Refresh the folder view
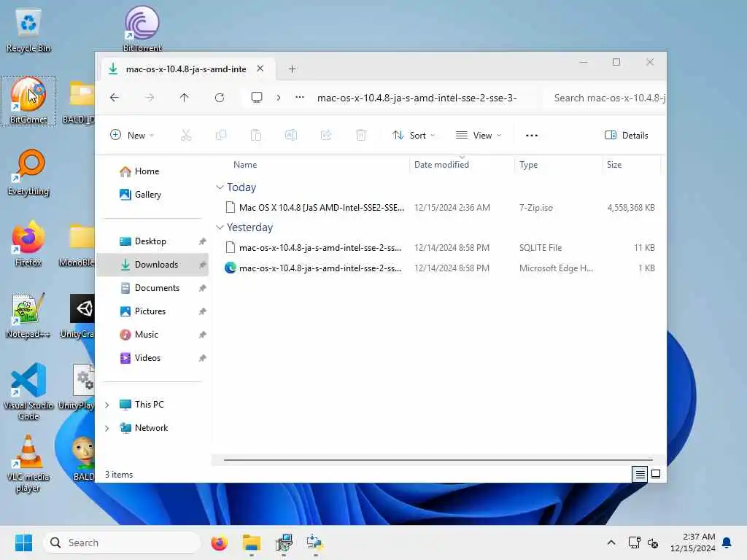Viewport: 747px width, 560px height. (x=220, y=98)
